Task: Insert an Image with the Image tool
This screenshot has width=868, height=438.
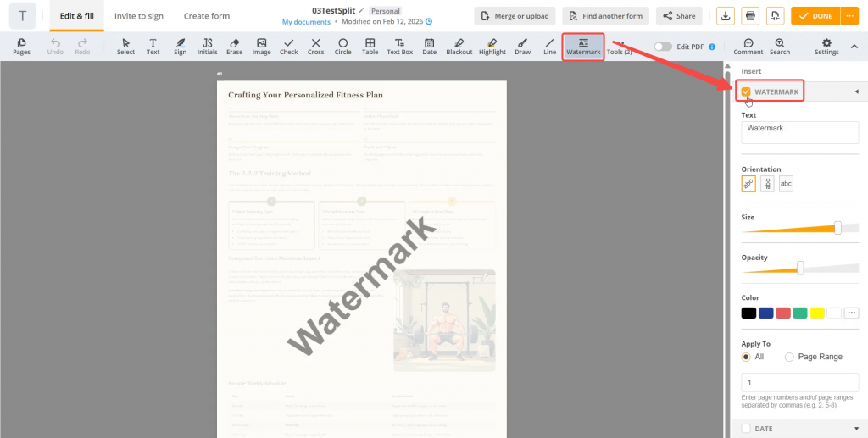Action: tap(261, 47)
